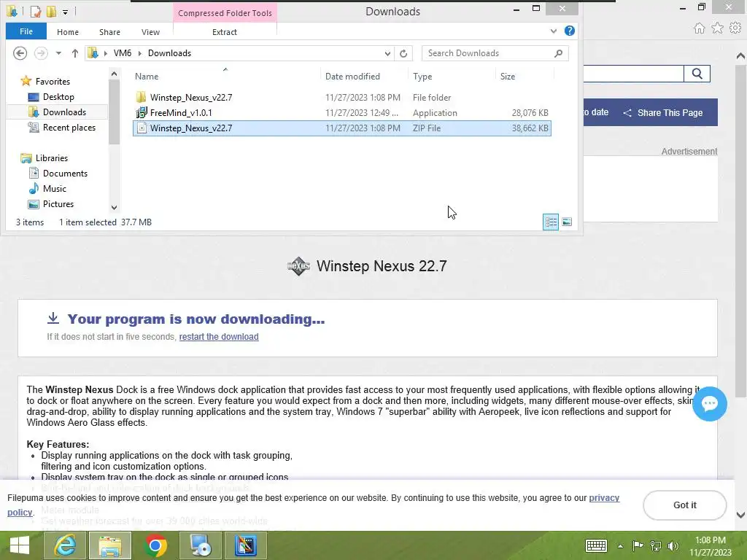Click 38,662 KB size cell
The width and height of the screenshot is (747, 560).
(530, 128)
